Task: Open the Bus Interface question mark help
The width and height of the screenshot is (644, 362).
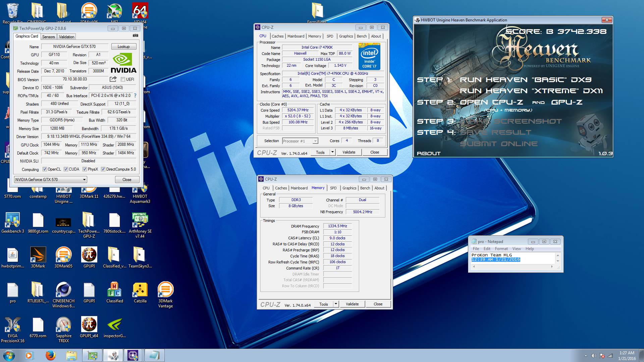Action: pos(135,96)
